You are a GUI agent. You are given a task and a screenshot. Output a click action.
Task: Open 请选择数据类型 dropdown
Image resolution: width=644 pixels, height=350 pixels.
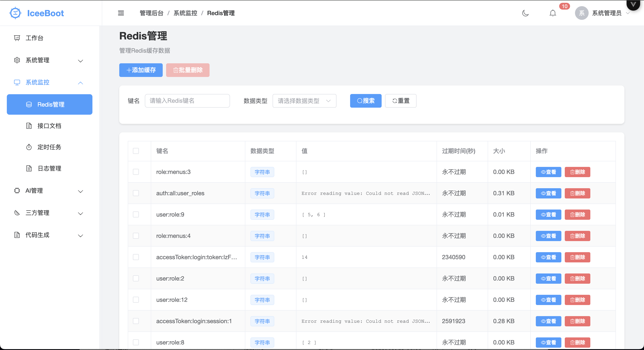click(x=304, y=101)
